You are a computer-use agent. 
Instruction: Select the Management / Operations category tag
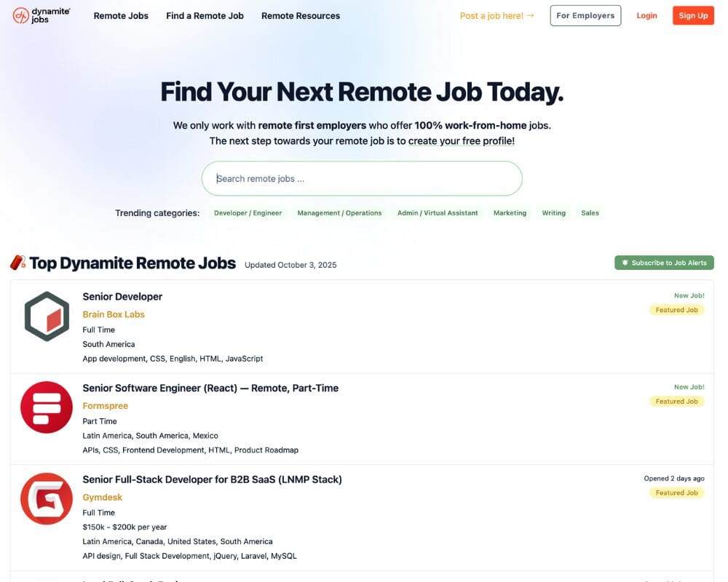[x=339, y=213]
